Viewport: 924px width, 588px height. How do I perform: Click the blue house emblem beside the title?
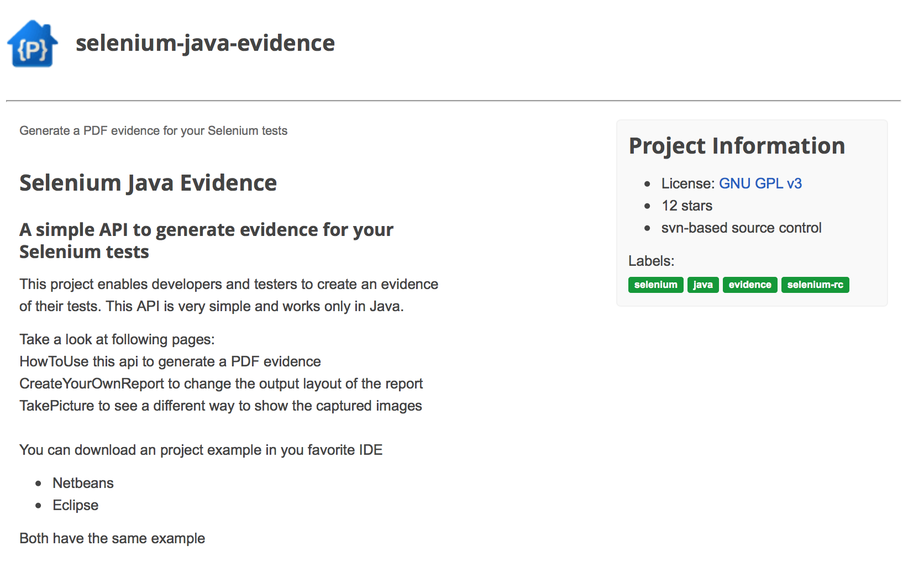(x=32, y=43)
